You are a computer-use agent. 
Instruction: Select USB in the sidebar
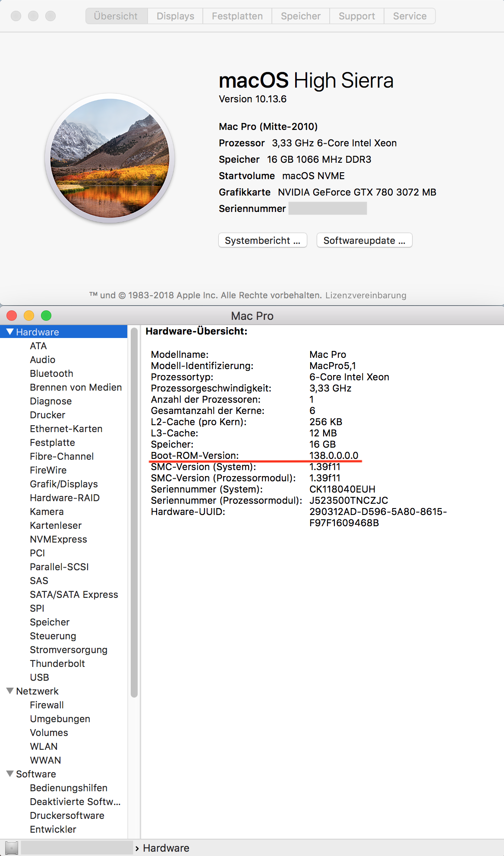(40, 677)
